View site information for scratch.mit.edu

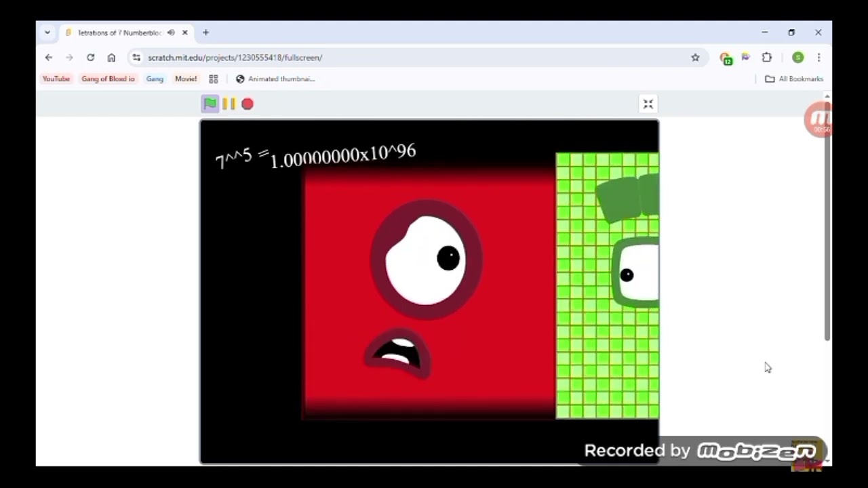136,58
